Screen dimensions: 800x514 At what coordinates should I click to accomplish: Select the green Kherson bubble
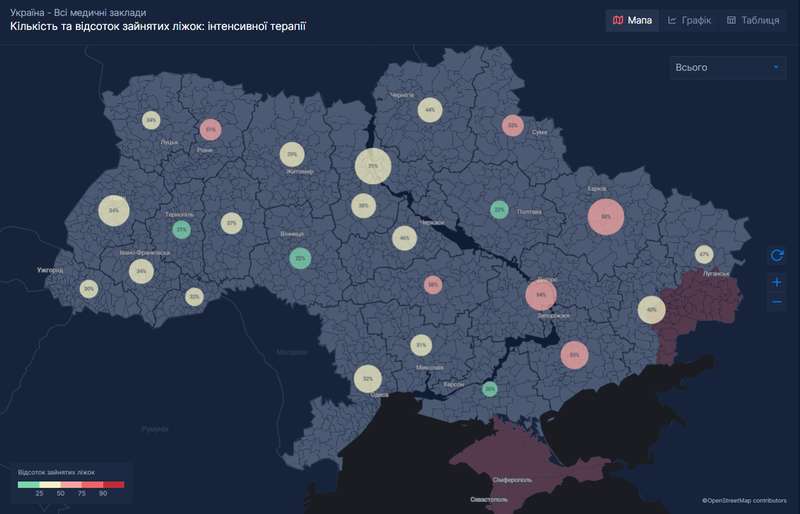tap(489, 388)
